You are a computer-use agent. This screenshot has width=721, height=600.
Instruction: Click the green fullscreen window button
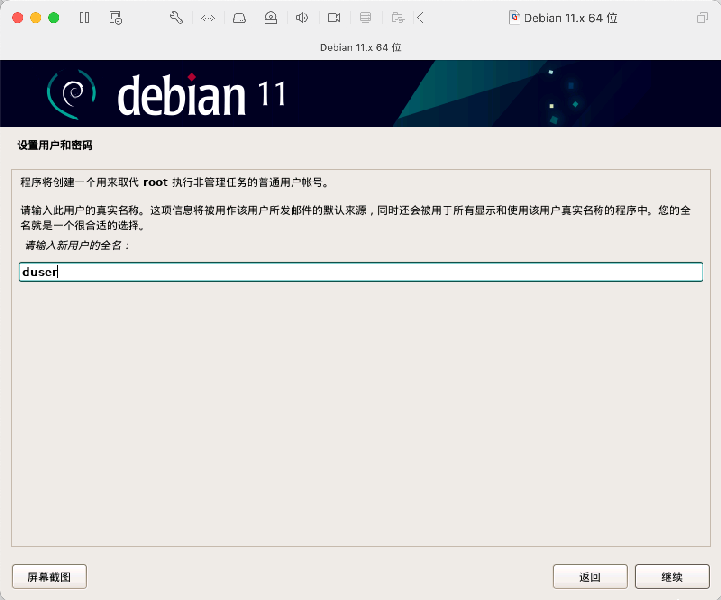click(54, 18)
